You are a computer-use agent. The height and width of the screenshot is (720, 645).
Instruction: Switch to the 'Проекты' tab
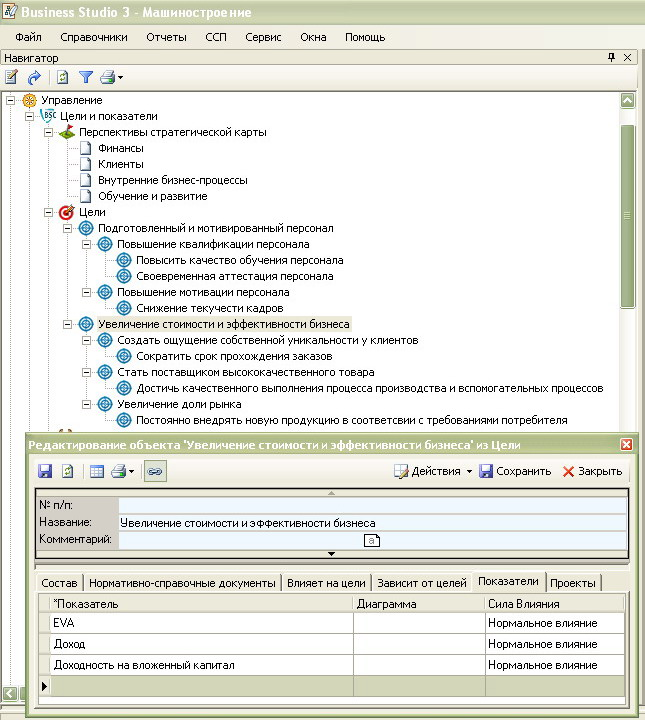[x=573, y=583]
